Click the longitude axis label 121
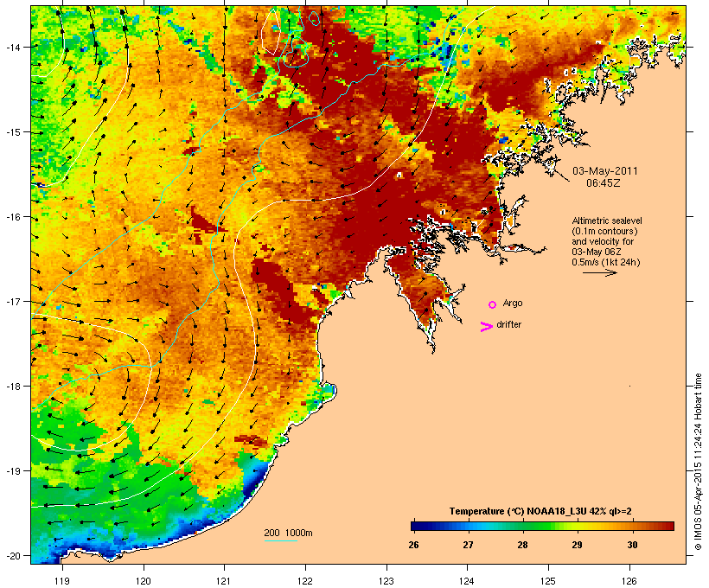This screenshot has width=709, height=588. [224, 581]
